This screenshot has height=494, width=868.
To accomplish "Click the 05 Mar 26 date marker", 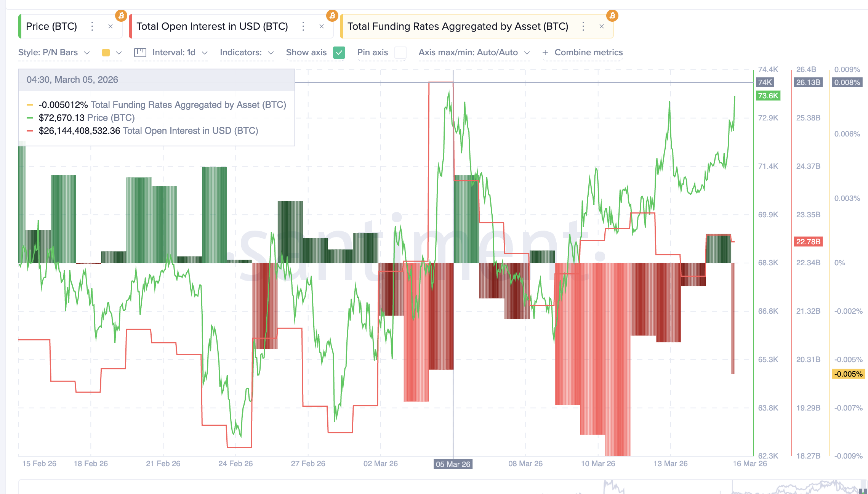I will [453, 464].
